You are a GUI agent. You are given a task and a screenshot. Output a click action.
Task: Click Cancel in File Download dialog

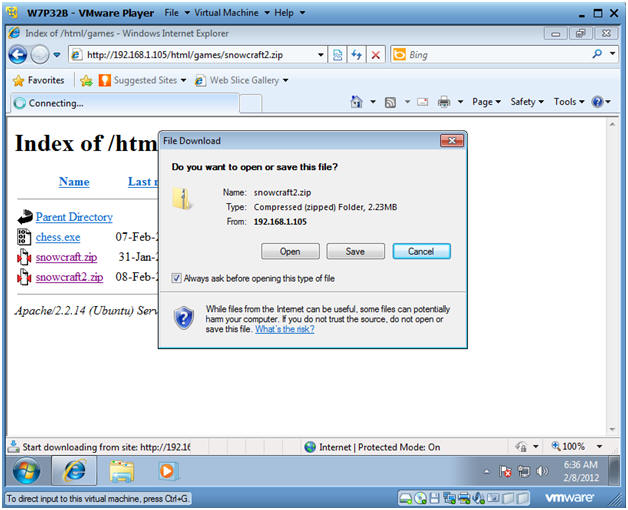click(421, 251)
